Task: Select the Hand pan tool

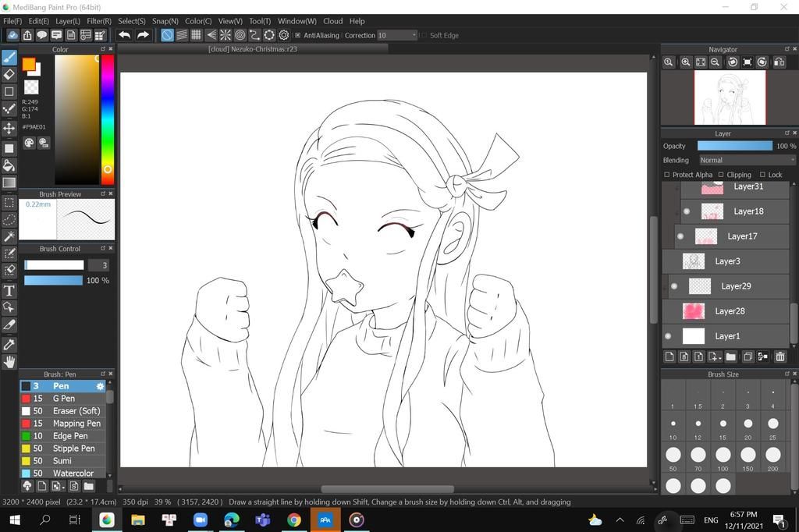Action: coord(9,362)
